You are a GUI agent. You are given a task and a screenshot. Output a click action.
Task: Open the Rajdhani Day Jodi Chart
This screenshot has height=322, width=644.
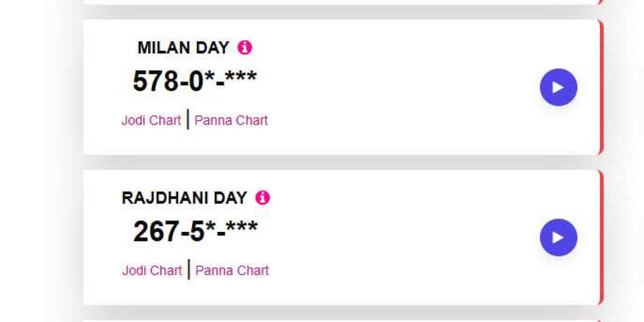pyautogui.click(x=152, y=270)
